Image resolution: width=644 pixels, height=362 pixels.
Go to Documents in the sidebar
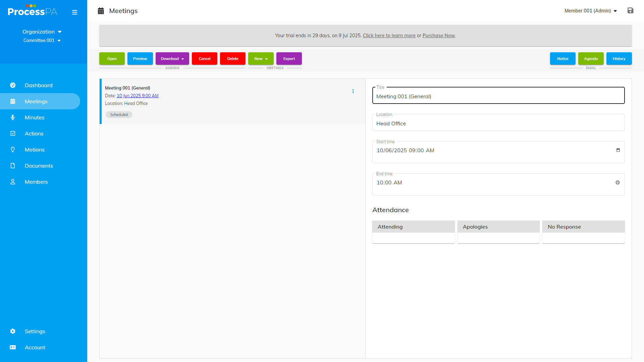point(39,166)
